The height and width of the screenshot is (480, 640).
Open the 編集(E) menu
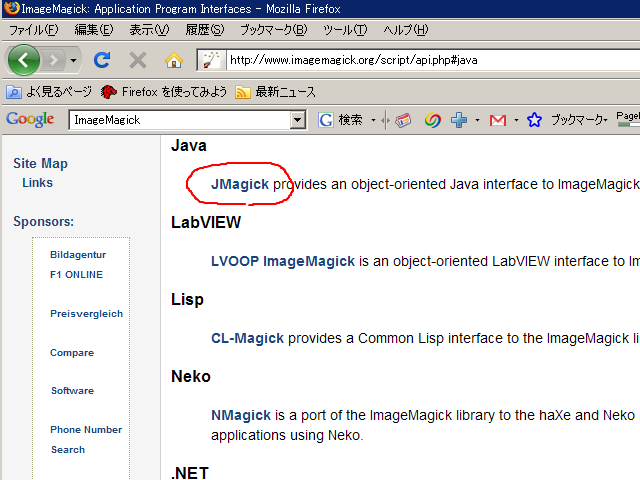pyautogui.click(x=93, y=30)
